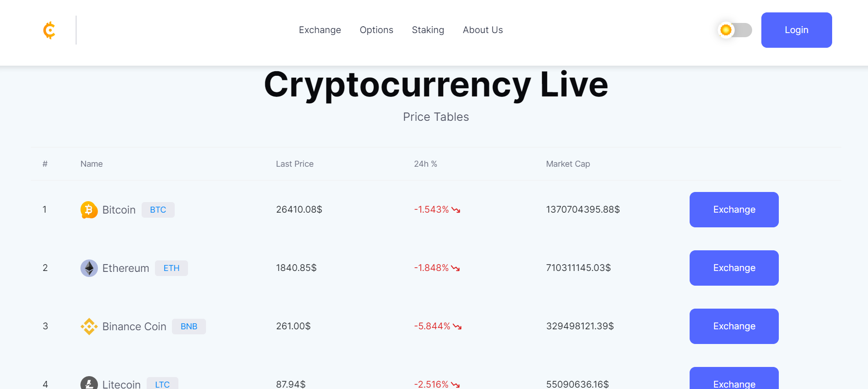The image size is (868, 389).
Task: Click Exchange button for Binance Coin
Action: pyautogui.click(x=734, y=327)
